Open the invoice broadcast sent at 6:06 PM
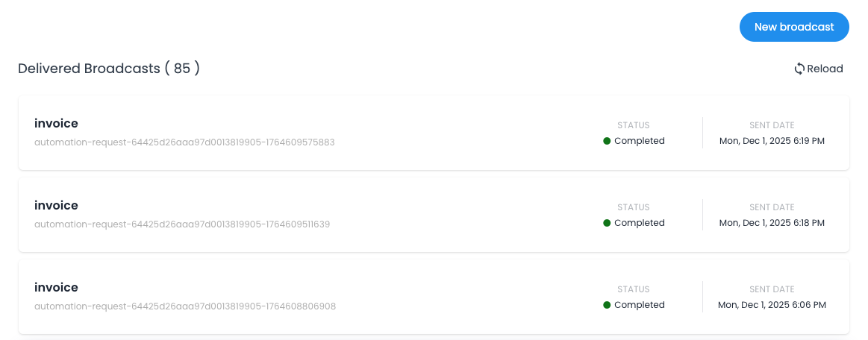 coord(56,288)
